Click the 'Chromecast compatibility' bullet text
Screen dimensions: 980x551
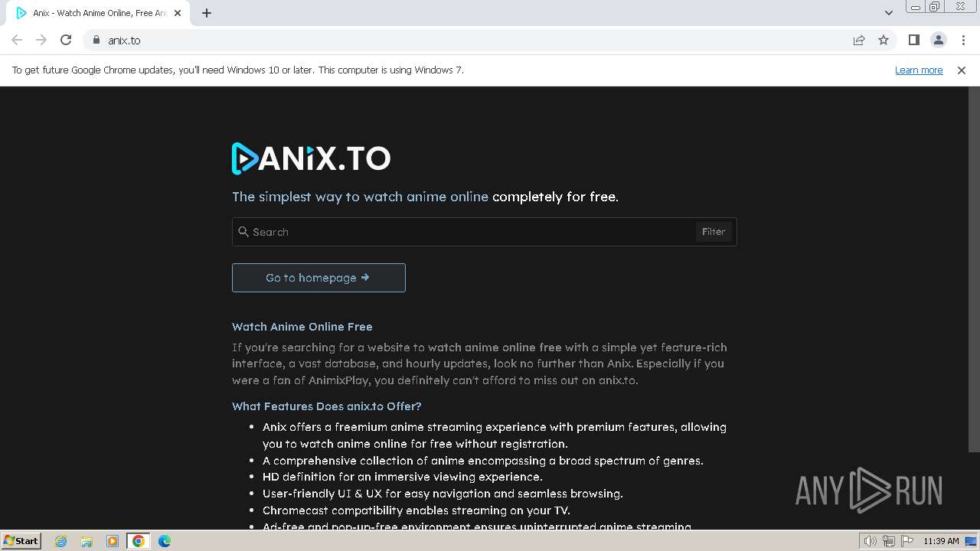416,510
